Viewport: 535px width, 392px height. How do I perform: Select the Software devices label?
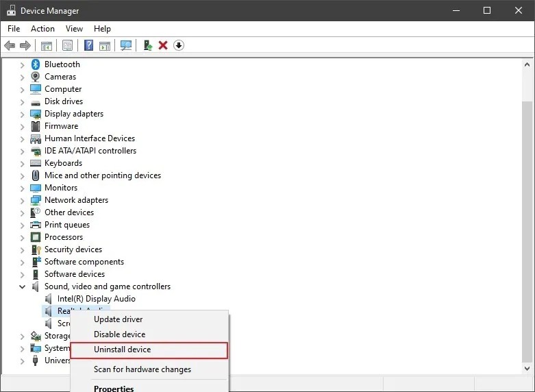75,274
